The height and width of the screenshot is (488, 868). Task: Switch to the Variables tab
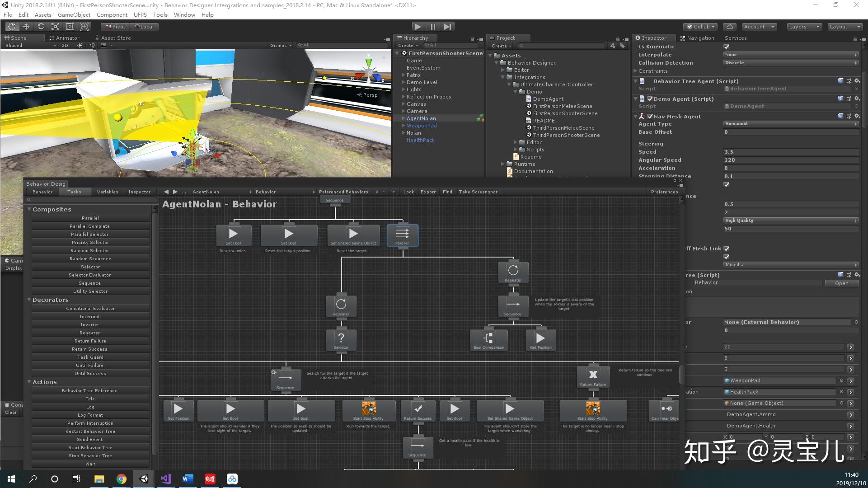coord(107,192)
